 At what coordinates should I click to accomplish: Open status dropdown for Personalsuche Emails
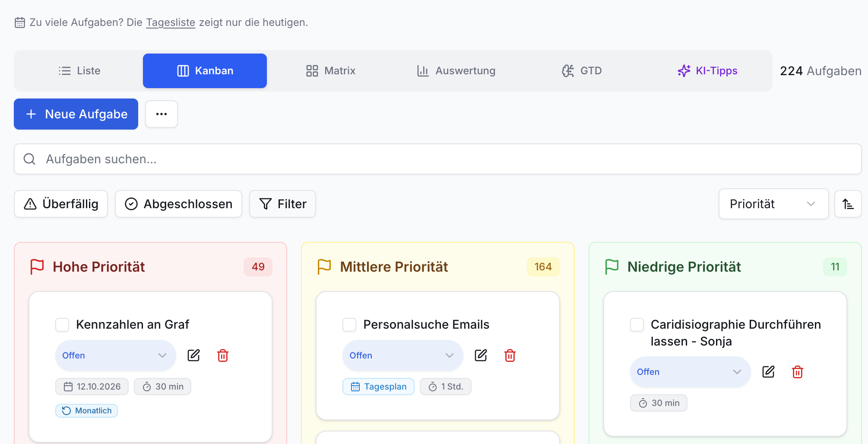coord(403,355)
